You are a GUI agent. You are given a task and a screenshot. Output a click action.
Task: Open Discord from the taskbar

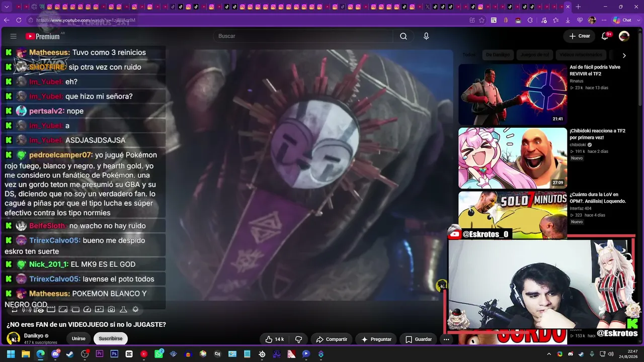click(x=55, y=354)
